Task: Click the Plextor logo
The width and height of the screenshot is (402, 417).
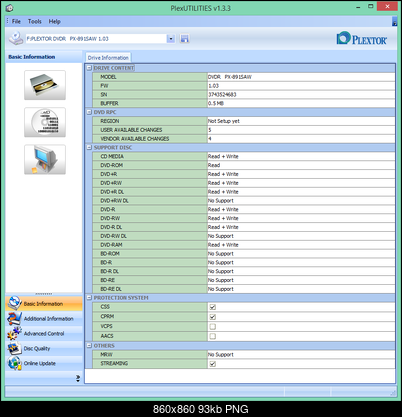Action: [x=362, y=39]
